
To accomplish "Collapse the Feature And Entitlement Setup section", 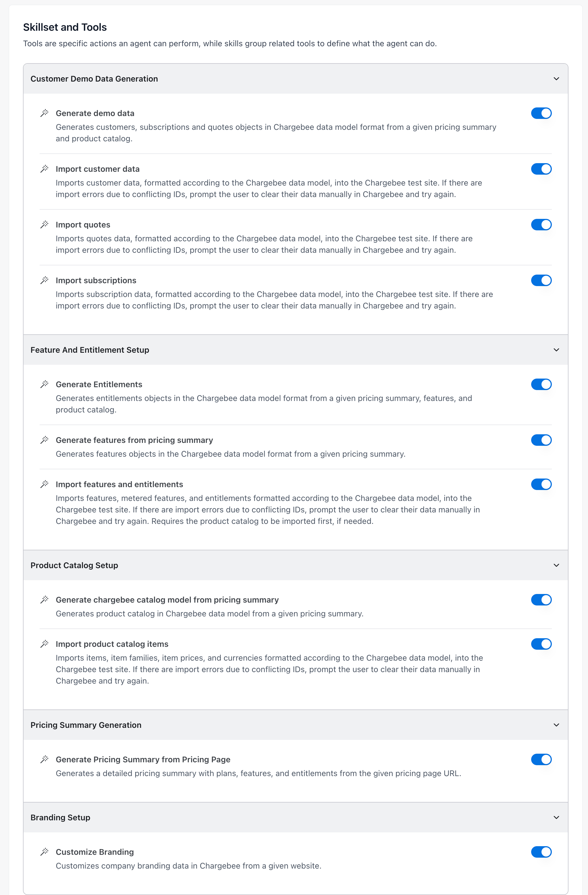I will [x=556, y=350].
